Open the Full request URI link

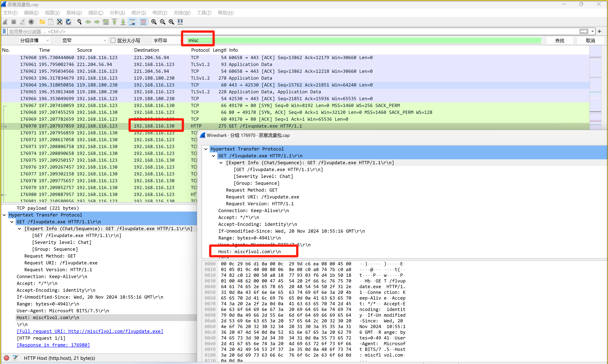click(90, 331)
